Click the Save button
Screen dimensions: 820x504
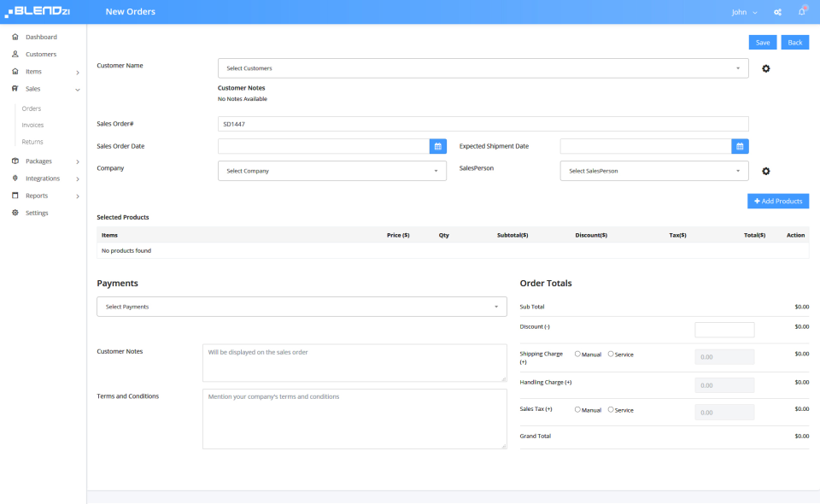[x=763, y=43]
